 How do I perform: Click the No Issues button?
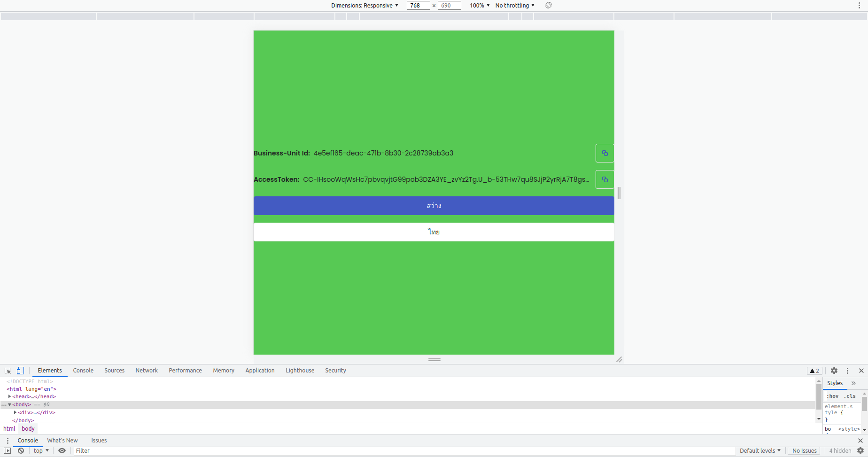(805, 450)
